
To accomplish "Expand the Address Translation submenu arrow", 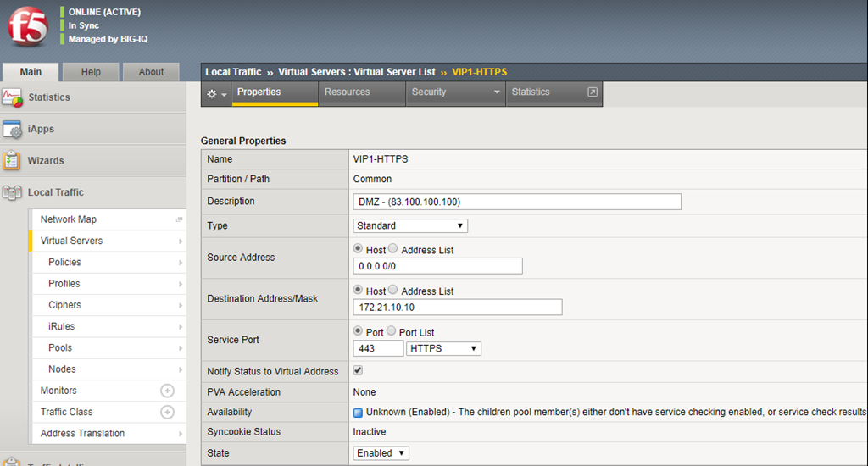I will (181, 434).
